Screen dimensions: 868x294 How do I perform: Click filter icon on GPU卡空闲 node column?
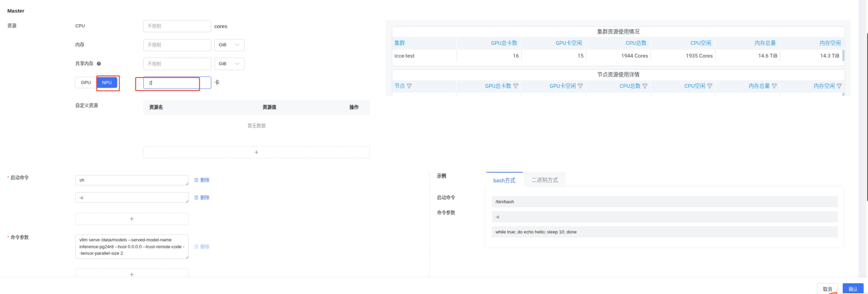(580, 86)
